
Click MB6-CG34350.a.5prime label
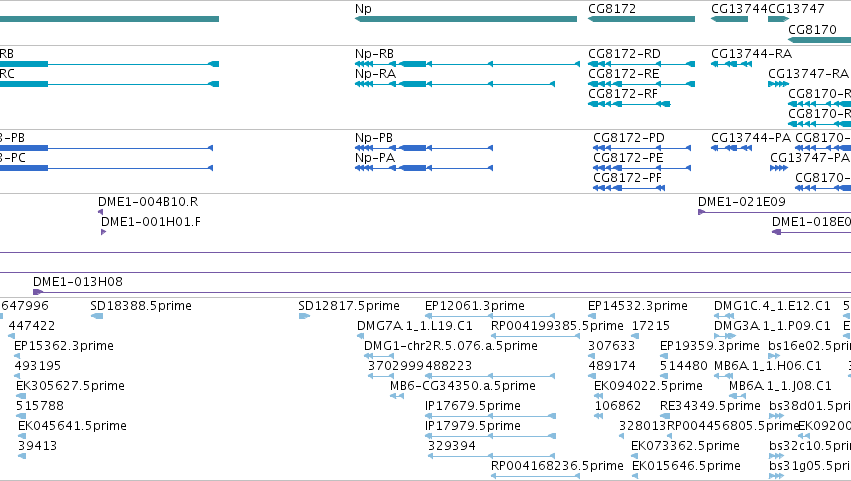[462, 387]
